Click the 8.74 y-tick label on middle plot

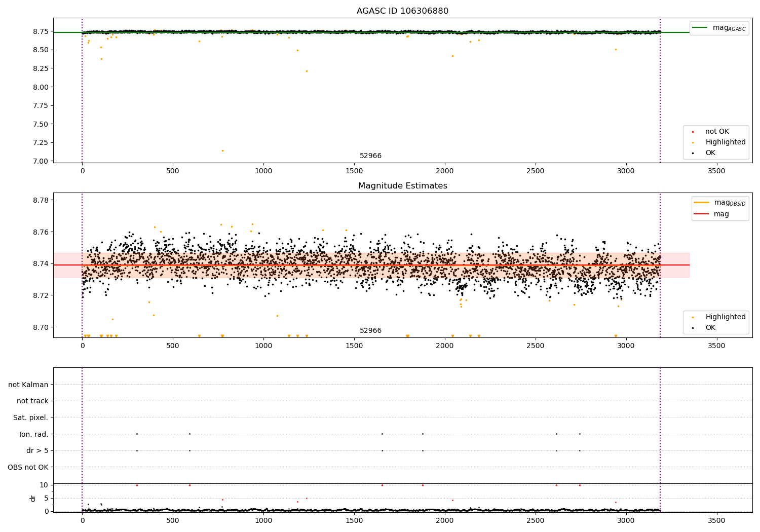click(x=40, y=264)
